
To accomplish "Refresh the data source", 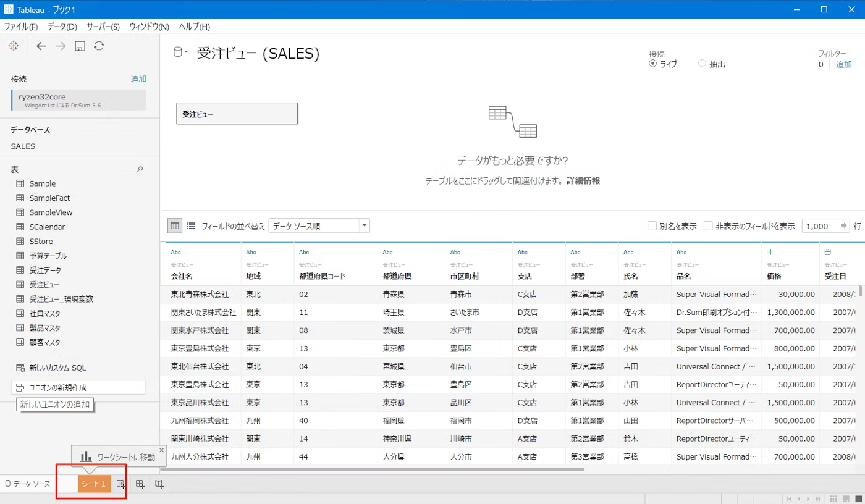I will point(99,46).
